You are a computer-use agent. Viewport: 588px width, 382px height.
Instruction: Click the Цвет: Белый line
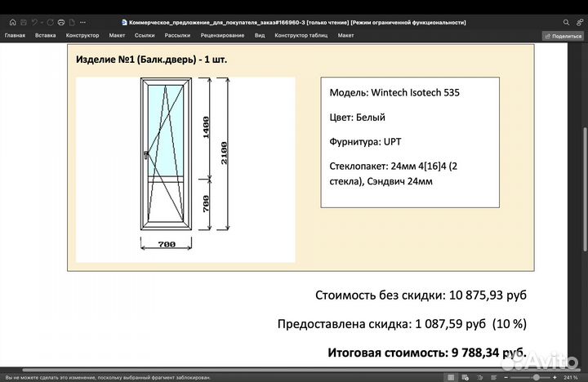(x=358, y=118)
